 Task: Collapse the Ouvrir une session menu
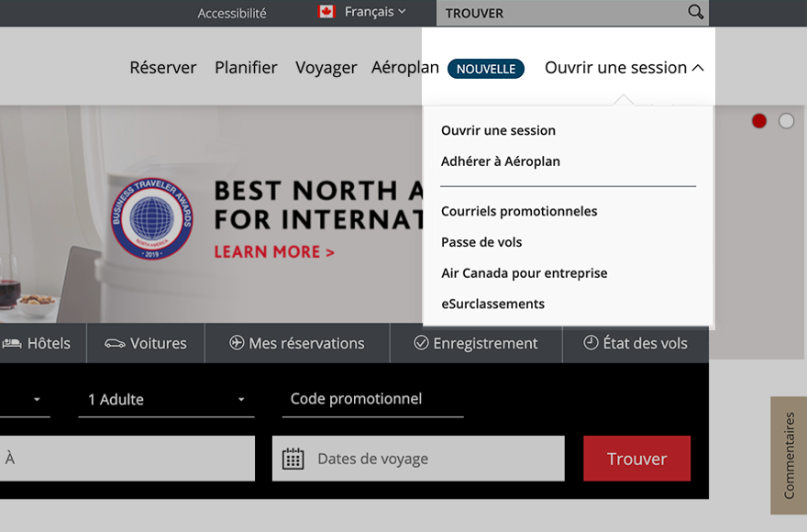tap(624, 68)
